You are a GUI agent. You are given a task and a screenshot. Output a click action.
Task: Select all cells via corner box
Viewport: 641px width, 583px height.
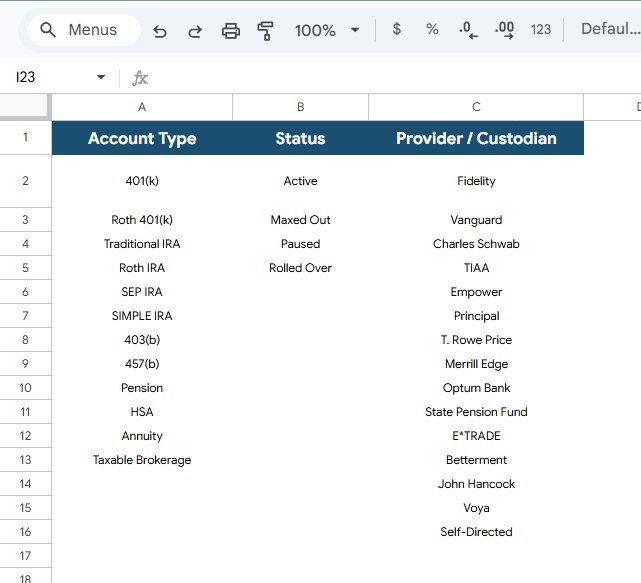(25, 107)
